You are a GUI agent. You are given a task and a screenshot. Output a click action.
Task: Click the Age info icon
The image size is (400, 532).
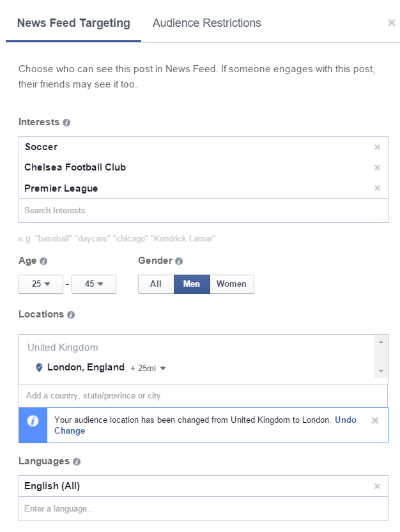click(x=43, y=261)
